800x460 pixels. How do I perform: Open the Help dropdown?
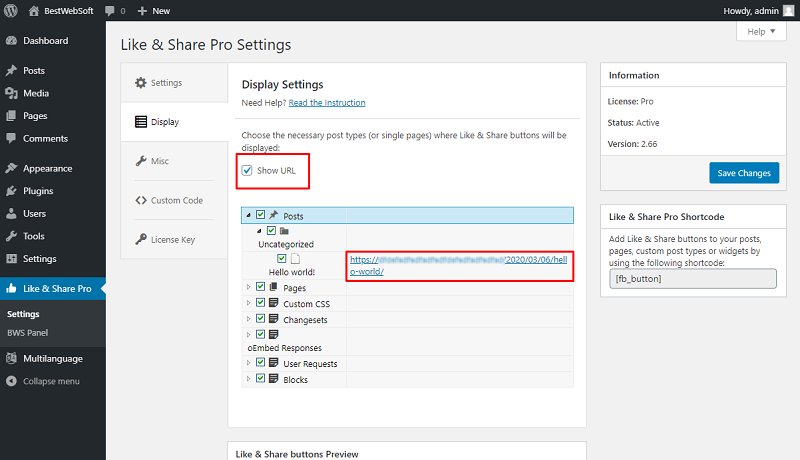click(x=761, y=32)
